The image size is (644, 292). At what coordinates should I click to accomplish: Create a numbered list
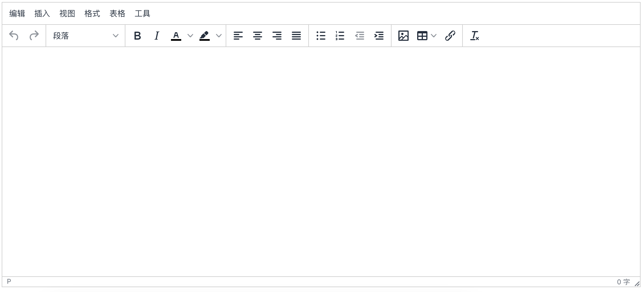tap(340, 36)
